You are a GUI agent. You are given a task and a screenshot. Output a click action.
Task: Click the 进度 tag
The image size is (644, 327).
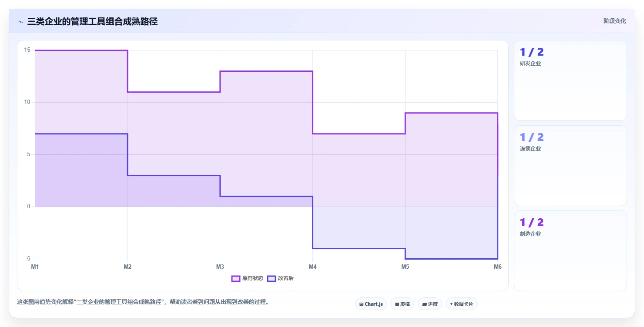click(429, 304)
